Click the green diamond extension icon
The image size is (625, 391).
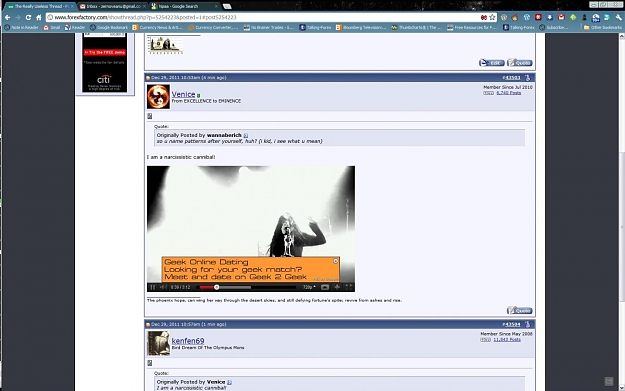[x=573, y=18]
